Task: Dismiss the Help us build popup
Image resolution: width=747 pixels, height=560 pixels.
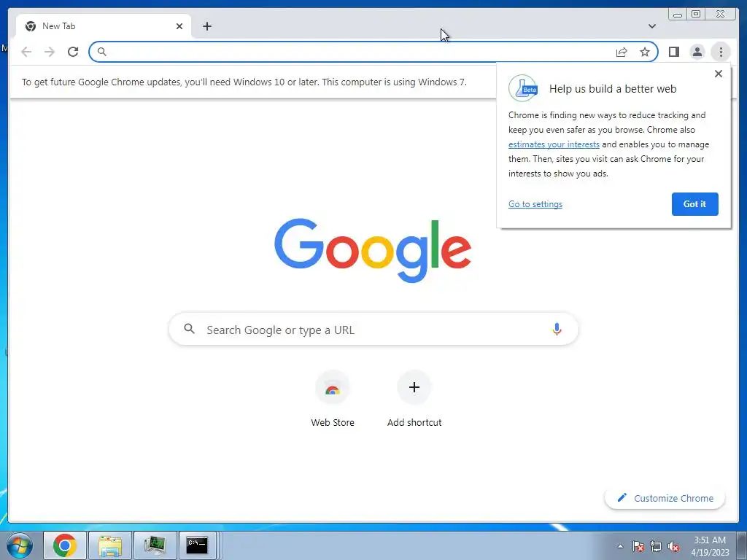Action: click(719, 74)
